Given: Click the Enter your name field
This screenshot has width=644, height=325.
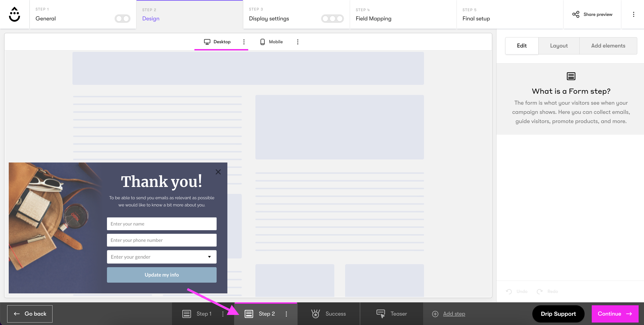Looking at the screenshot, I should click(x=162, y=224).
